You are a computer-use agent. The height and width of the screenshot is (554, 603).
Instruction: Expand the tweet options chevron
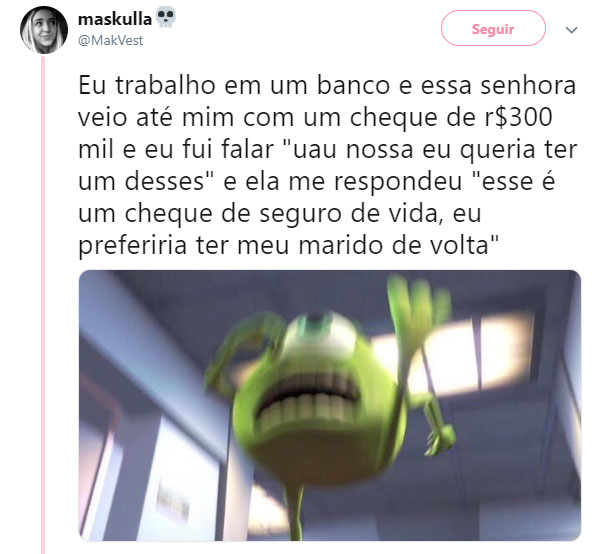click(572, 30)
